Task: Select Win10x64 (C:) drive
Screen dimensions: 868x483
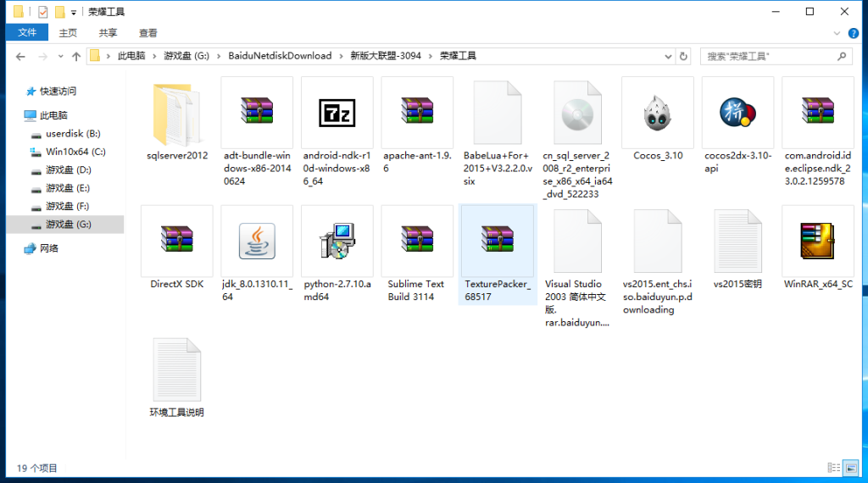Action: coord(75,152)
